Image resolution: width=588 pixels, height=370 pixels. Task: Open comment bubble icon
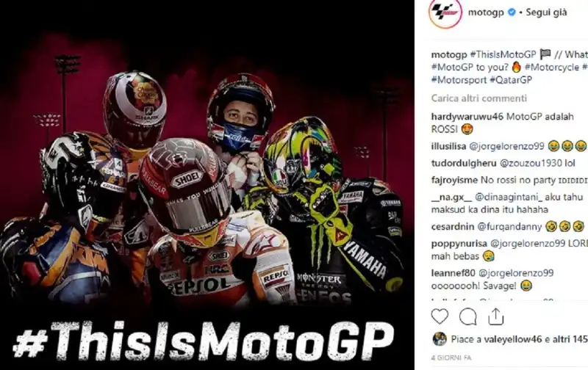[x=468, y=317]
